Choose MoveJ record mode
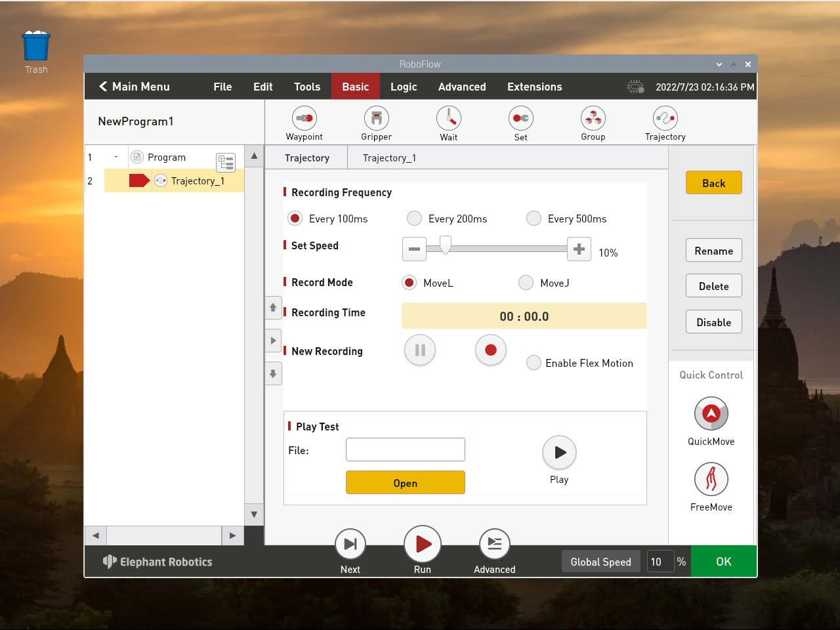 [x=526, y=283]
